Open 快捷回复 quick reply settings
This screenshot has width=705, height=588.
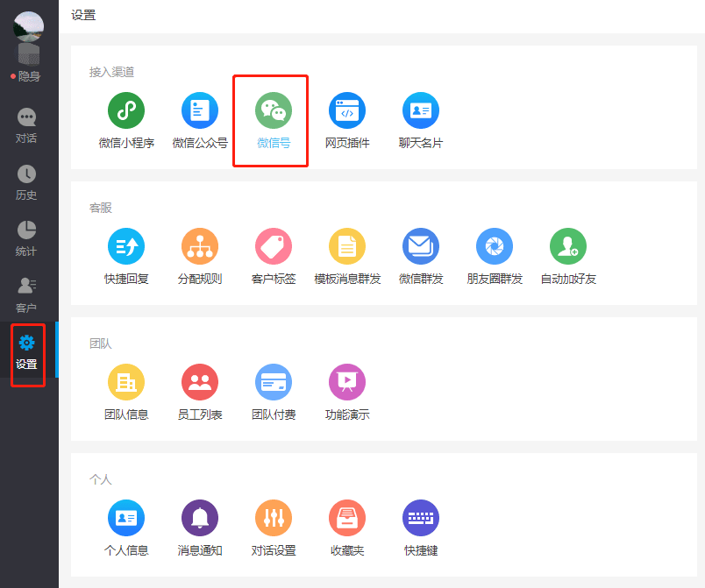click(x=126, y=246)
